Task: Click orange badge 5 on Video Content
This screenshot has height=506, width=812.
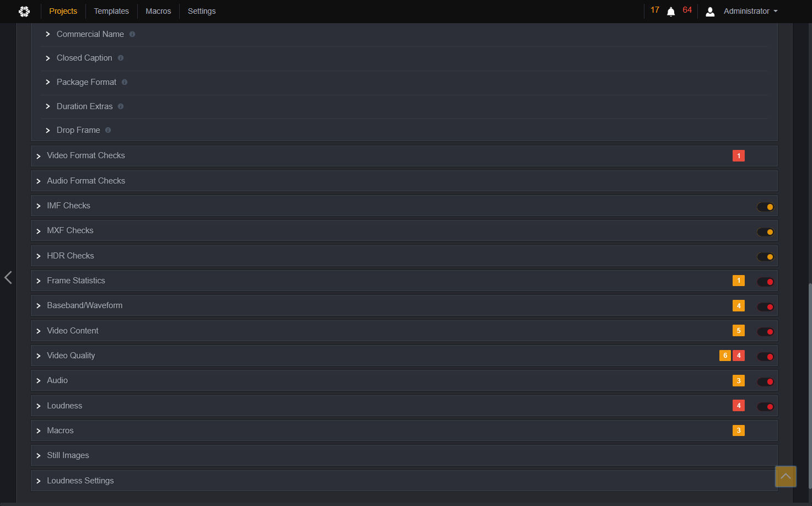Action: (739, 331)
